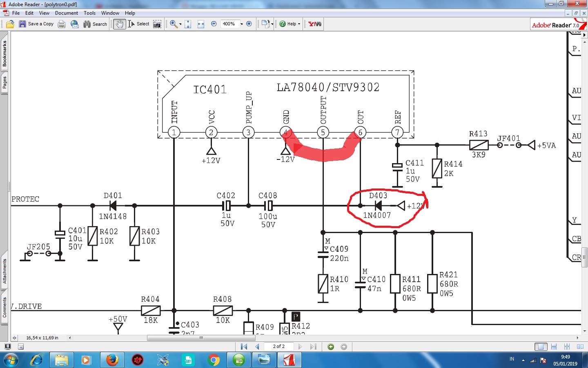
Task: Go to the first page
Action: [244, 347]
